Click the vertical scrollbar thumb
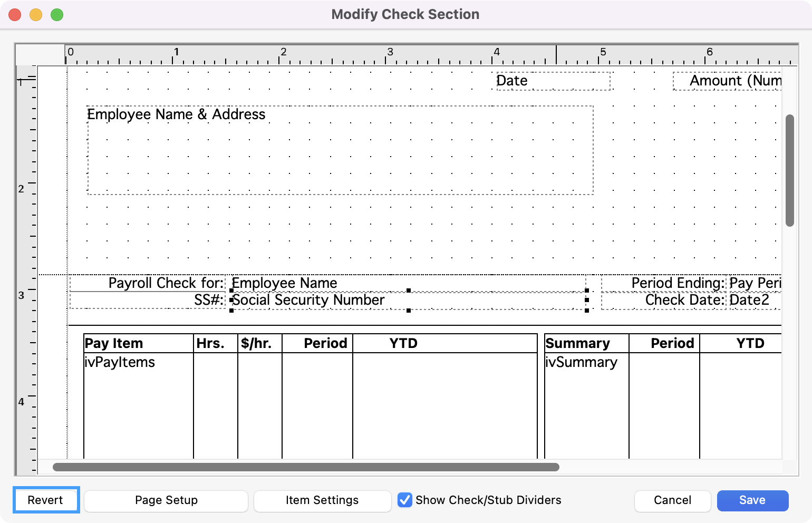 [789, 170]
